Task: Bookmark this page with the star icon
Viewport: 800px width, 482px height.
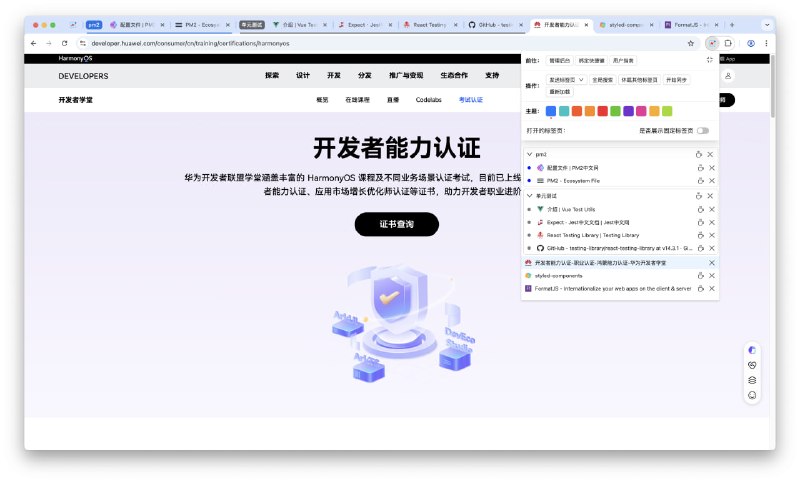Action: (691, 43)
